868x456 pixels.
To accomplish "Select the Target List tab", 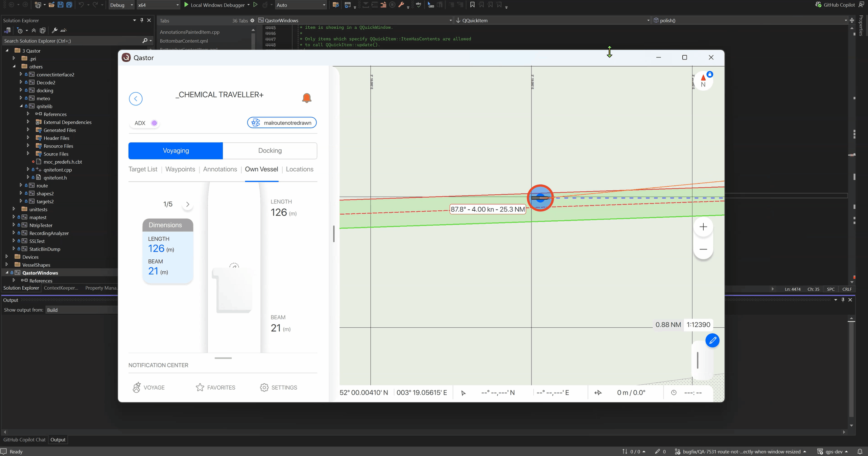I will click(143, 169).
